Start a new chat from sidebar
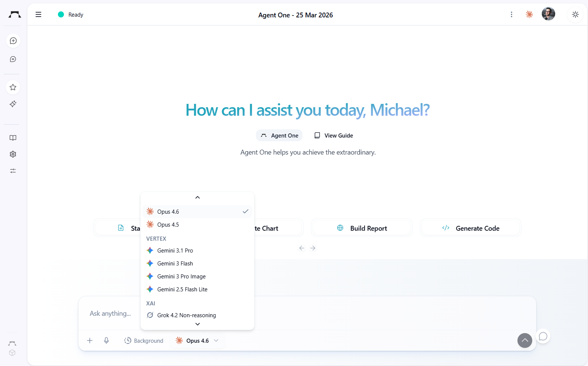 tap(13, 41)
